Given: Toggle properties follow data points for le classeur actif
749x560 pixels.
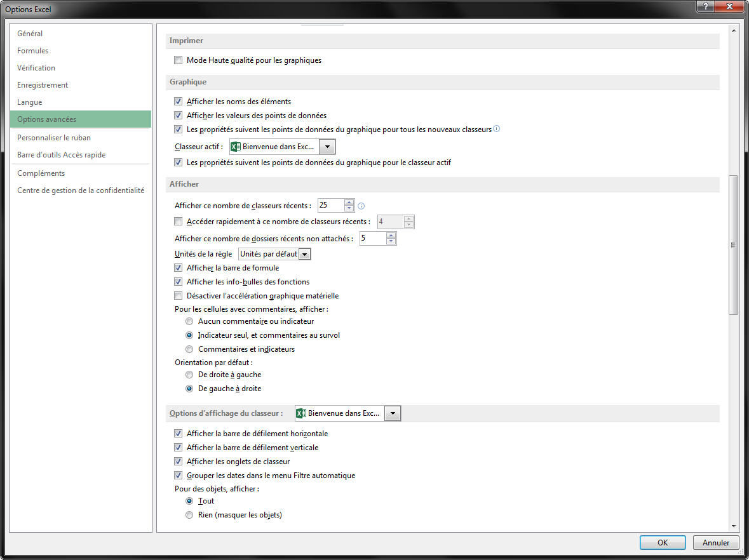Looking at the screenshot, I should point(178,163).
